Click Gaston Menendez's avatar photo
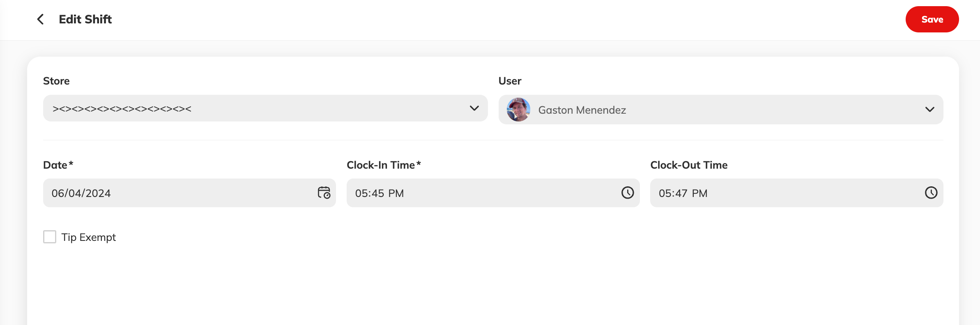Viewport: 980px width, 325px height. point(518,110)
